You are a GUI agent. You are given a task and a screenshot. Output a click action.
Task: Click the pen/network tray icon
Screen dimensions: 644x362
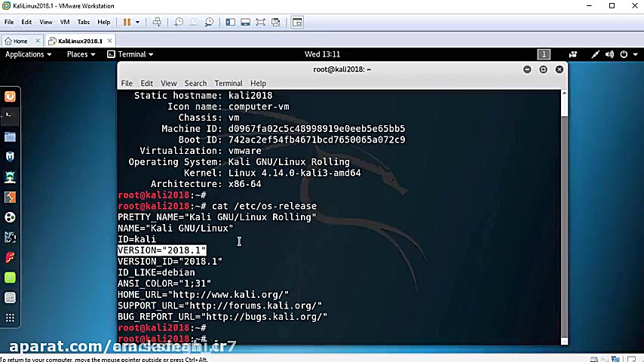595,54
